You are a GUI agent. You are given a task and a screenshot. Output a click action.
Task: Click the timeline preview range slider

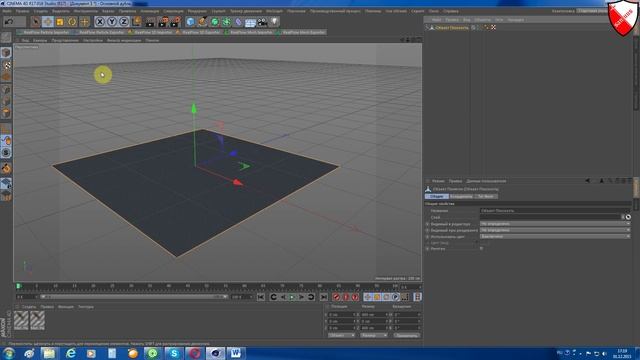[133, 297]
